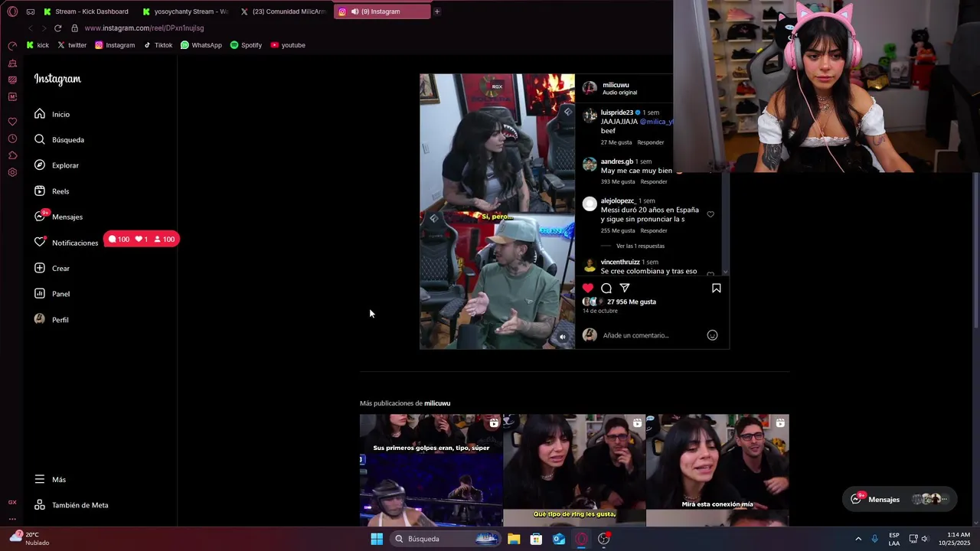The image size is (980, 551).
Task: Open Mensajes in the left sidebar
Action: (58, 217)
